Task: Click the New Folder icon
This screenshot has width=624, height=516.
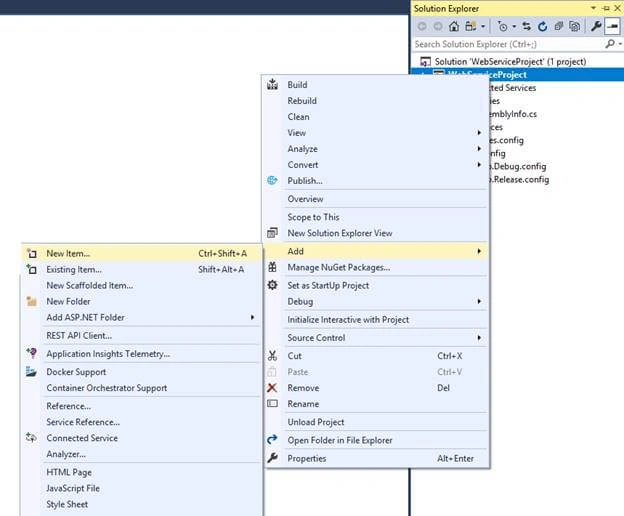Action: click(31, 301)
